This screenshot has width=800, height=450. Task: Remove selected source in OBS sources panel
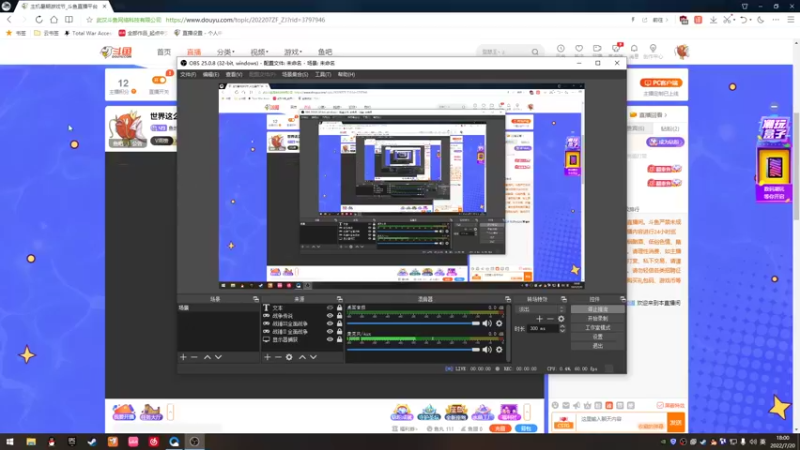click(x=278, y=357)
